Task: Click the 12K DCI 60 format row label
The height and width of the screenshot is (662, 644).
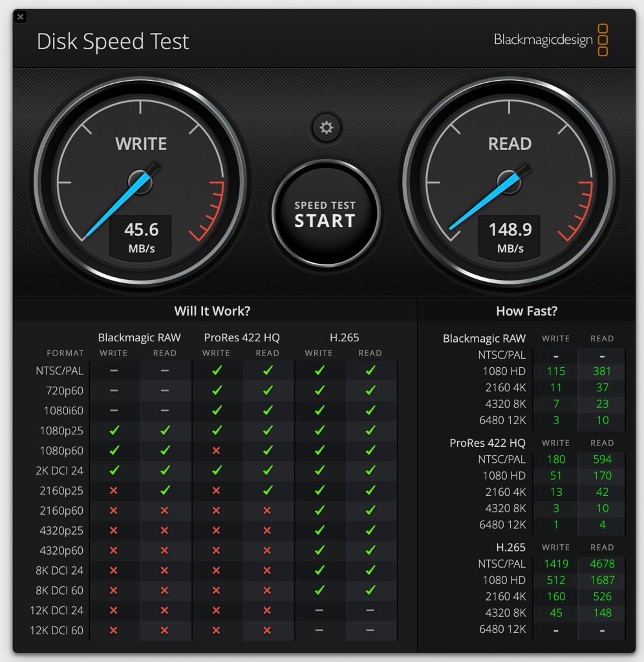Action: point(57,630)
